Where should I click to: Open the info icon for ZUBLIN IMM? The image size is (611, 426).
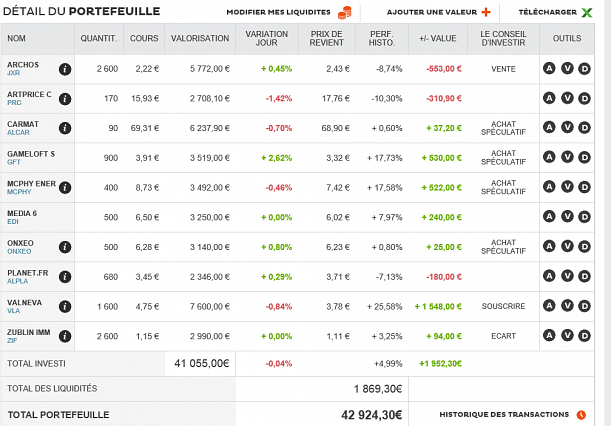coord(65,336)
